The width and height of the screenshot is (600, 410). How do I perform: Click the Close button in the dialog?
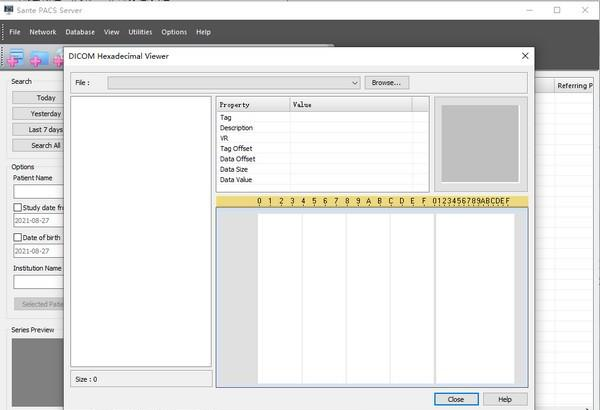pos(456,399)
